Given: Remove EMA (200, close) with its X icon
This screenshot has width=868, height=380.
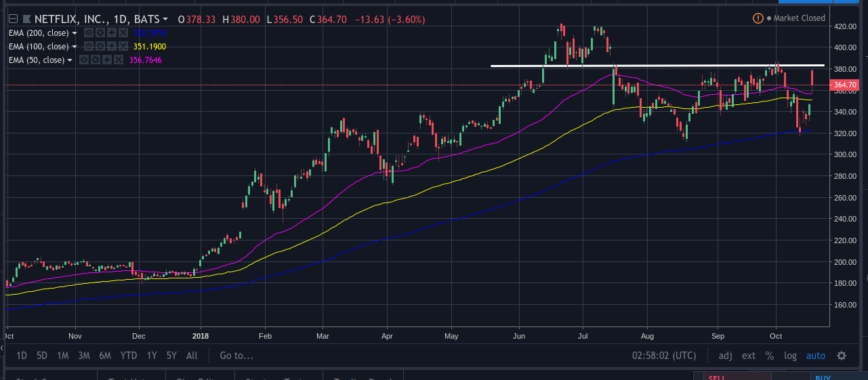Looking at the screenshot, I should pyautogui.click(x=123, y=33).
